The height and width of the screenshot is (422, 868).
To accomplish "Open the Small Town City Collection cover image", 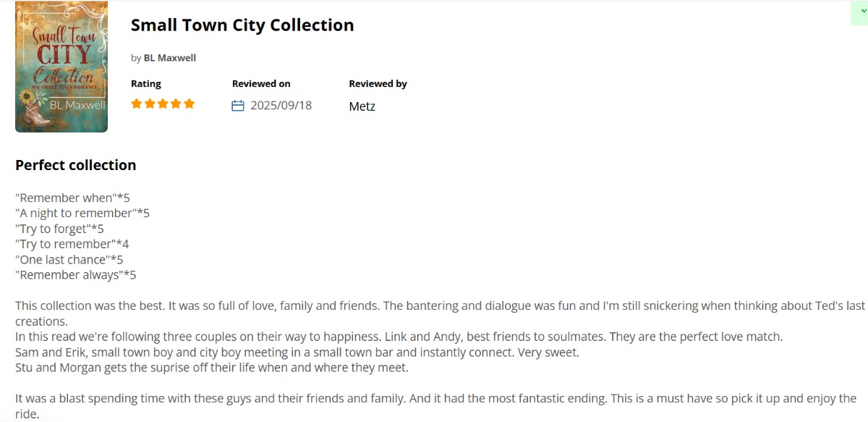I will tap(61, 67).
